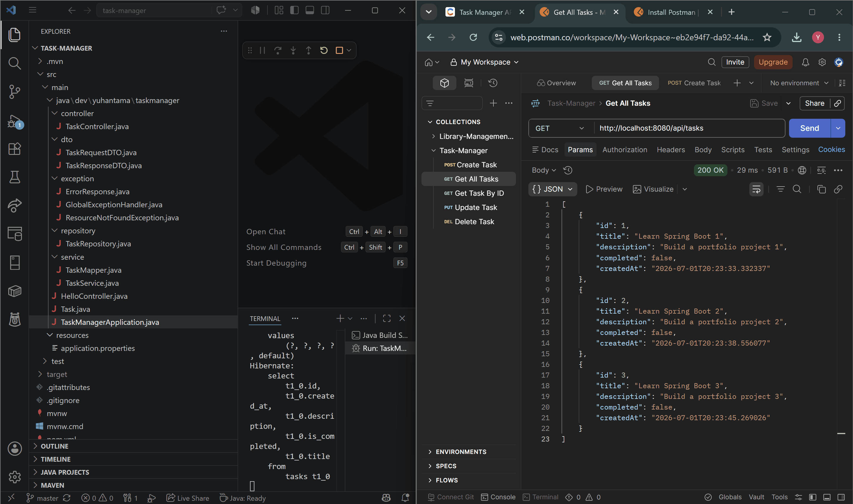Open the JSON format dropdown

(552, 189)
